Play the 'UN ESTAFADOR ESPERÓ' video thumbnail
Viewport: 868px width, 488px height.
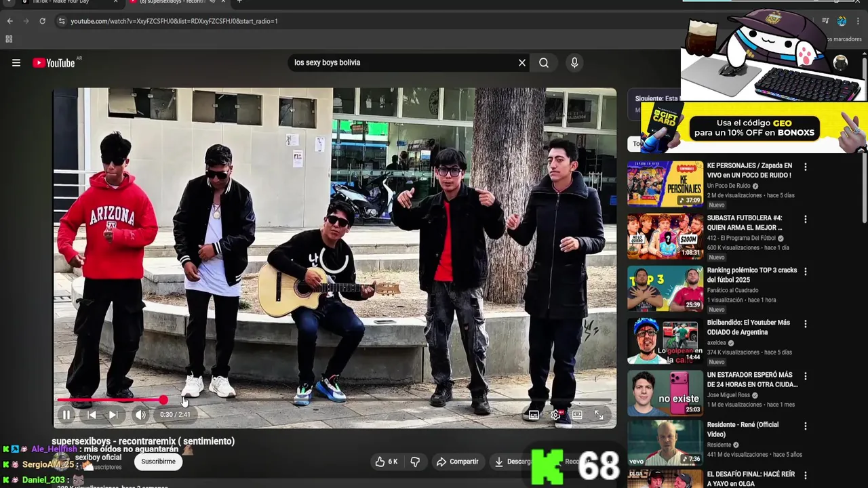(x=665, y=392)
